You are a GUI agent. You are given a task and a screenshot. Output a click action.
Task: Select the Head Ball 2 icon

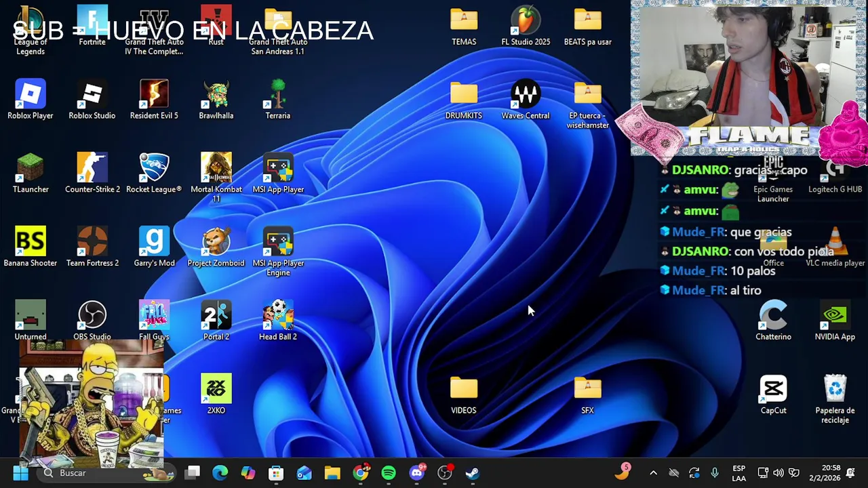[278, 321]
